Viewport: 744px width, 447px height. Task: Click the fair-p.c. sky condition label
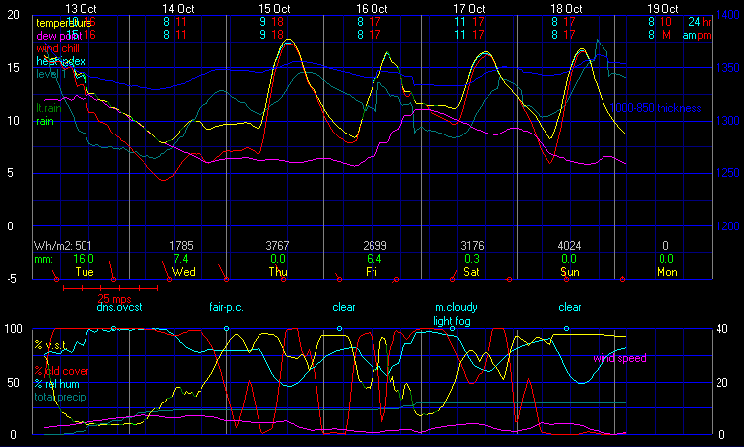point(226,307)
